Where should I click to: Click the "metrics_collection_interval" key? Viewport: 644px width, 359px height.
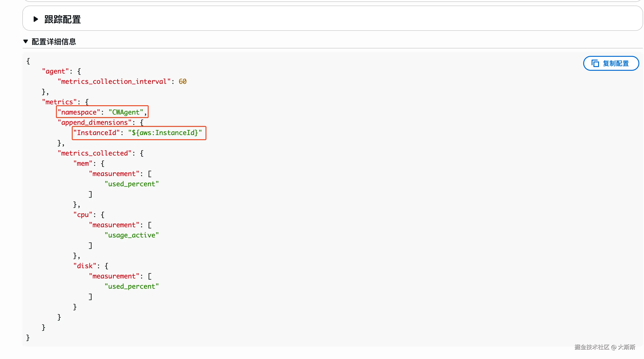pyautogui.click(x=114, y=81)
